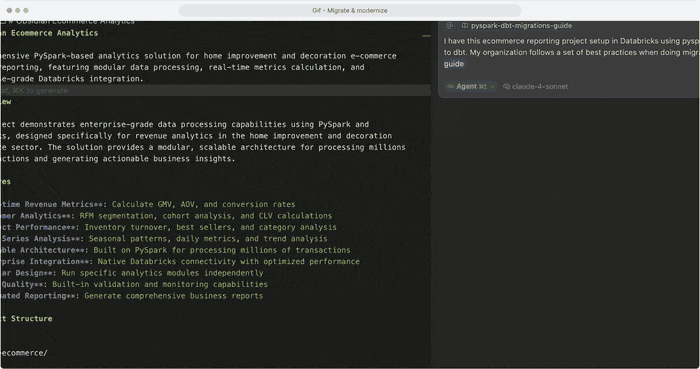Click the 'Built on PySpark for processing' line
Image resolution: width=700 pixels, height=369 pixels.
[175, 250]
